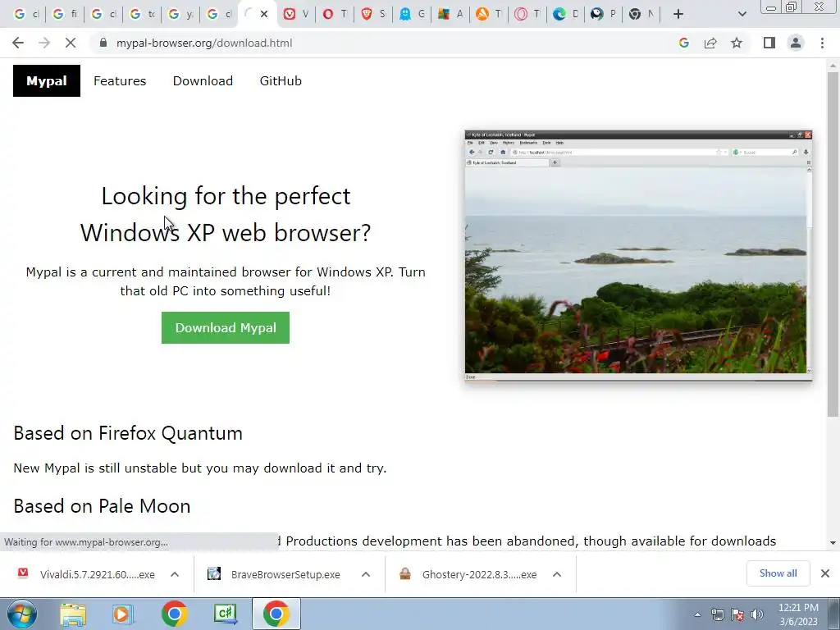Expand options for the Vivaldi download
The width and height of the screenshot is (840, 630).
[175, 574]
